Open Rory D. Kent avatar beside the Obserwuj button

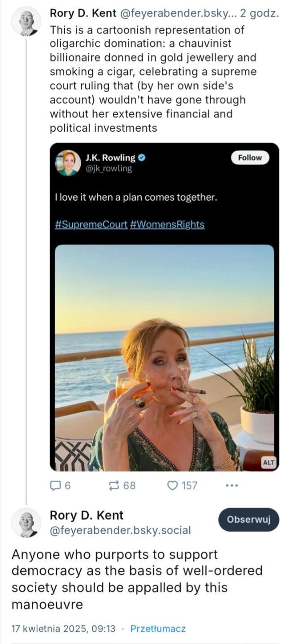pos(26,522)
